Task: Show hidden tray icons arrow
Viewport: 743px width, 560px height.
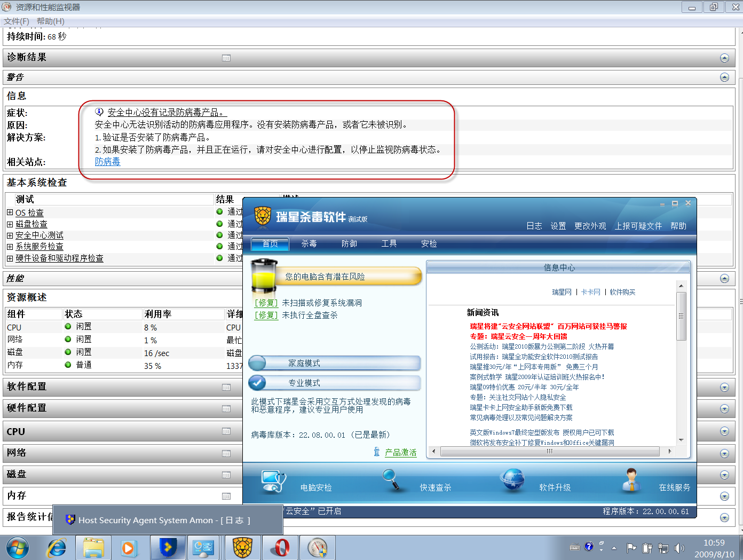Action: click(x=614, y=548)
